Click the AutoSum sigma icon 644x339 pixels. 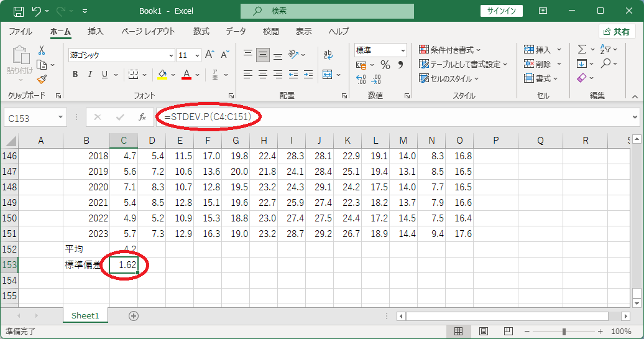click(x=582, y=50)
